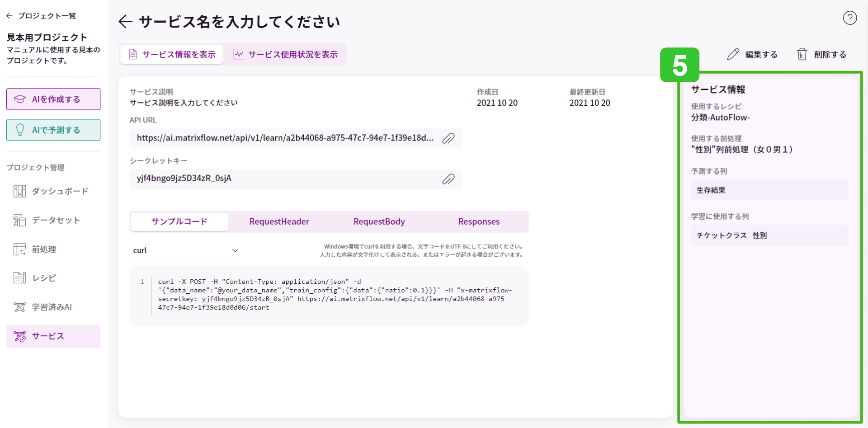Return to プロジェクト一覧
868x428 pixels.
coord(41,16)
